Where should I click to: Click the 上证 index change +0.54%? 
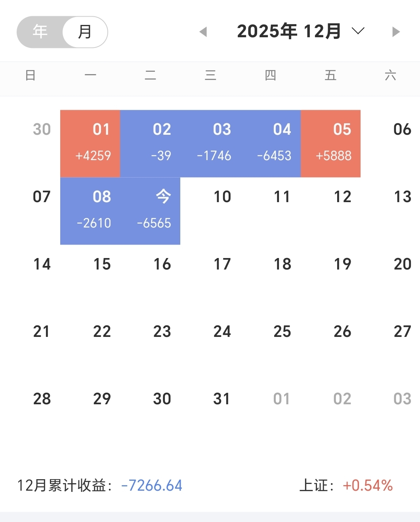tap(367, 486)
